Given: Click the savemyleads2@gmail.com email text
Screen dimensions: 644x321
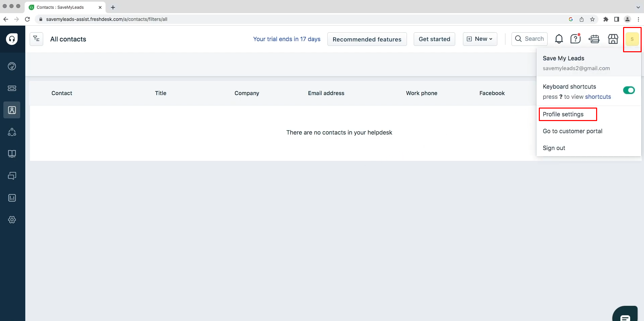Looking at the screenshot, I should click(576, 68).
